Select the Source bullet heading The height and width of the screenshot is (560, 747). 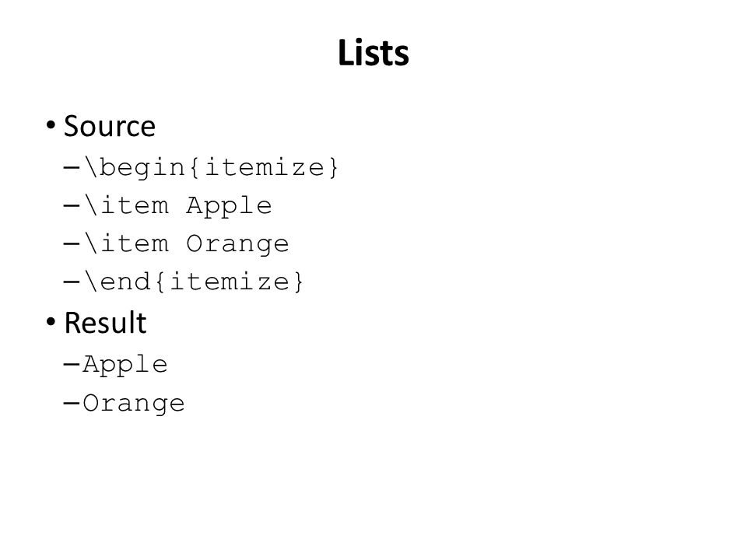pos(110,126)
